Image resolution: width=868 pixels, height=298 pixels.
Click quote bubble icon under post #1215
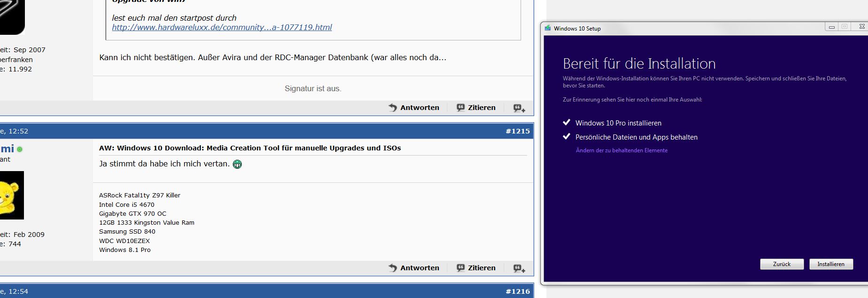pos(461,268)
